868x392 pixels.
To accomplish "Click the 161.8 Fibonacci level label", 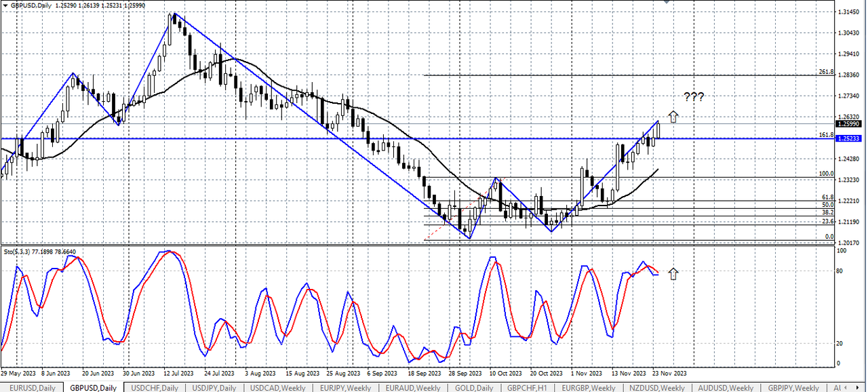I will tap(826, 135).
